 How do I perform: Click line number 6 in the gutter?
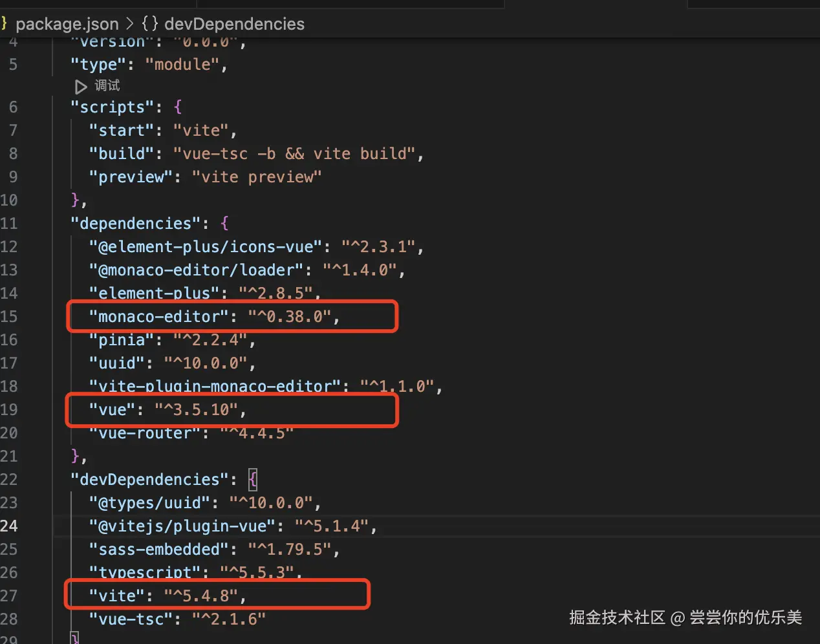pyautogui.click(x=13, y=107)
